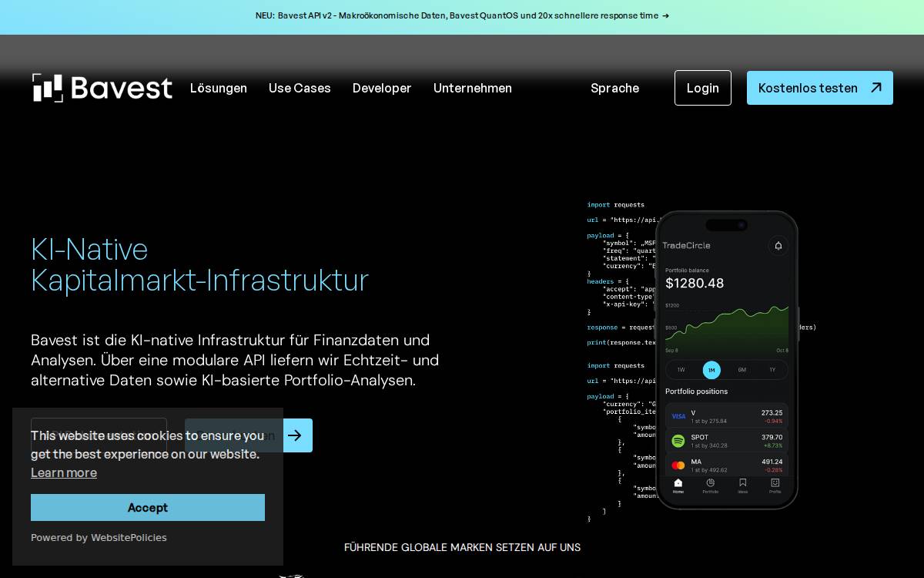The image size is (924, 578).
Task: Click the Spotify logo in portfolio positions
Action: pos(678,441)
